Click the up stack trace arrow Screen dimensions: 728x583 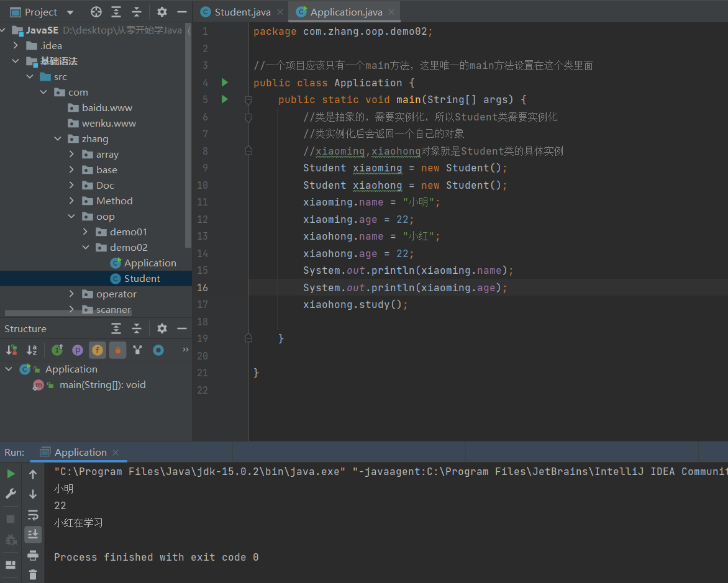click(x=33, y=474)
